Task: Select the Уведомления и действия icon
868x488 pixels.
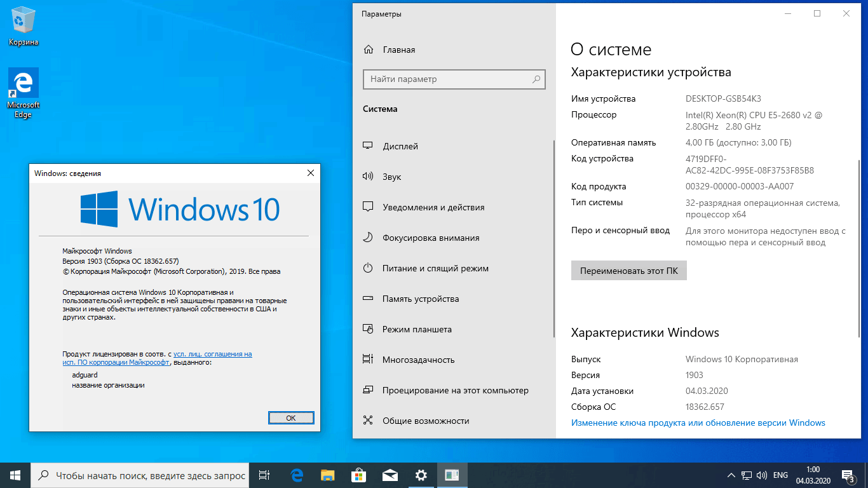Action: (367, 207)
